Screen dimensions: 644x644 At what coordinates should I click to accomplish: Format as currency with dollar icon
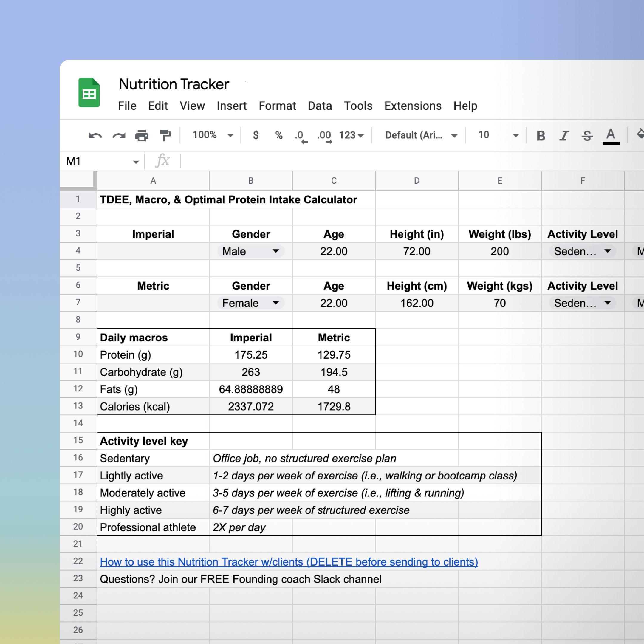click(256, 135)
